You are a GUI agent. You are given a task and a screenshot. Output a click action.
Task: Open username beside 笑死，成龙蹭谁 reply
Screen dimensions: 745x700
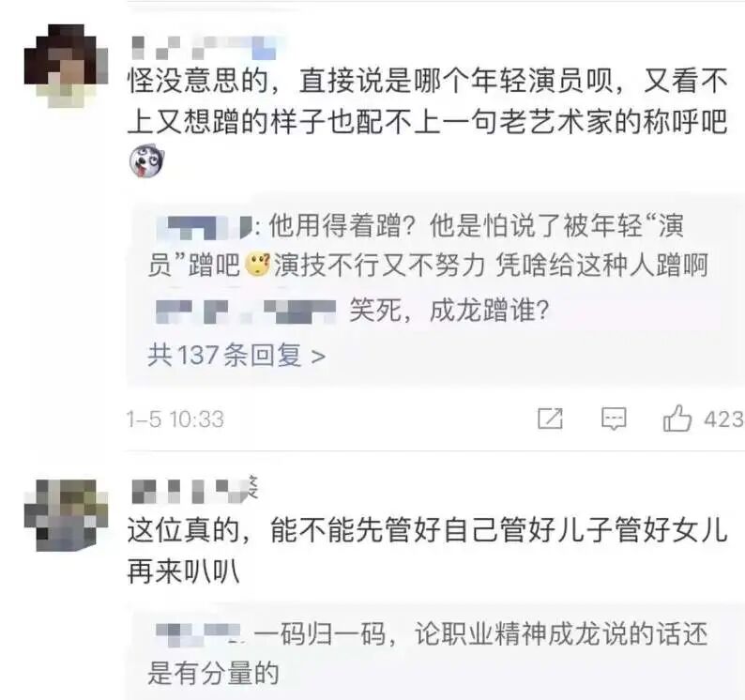click(x=246, y=311)
